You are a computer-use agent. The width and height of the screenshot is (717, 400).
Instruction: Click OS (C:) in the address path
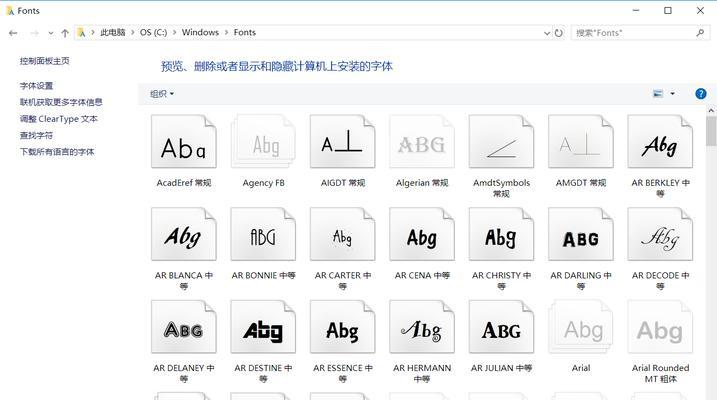coord(153,32)
